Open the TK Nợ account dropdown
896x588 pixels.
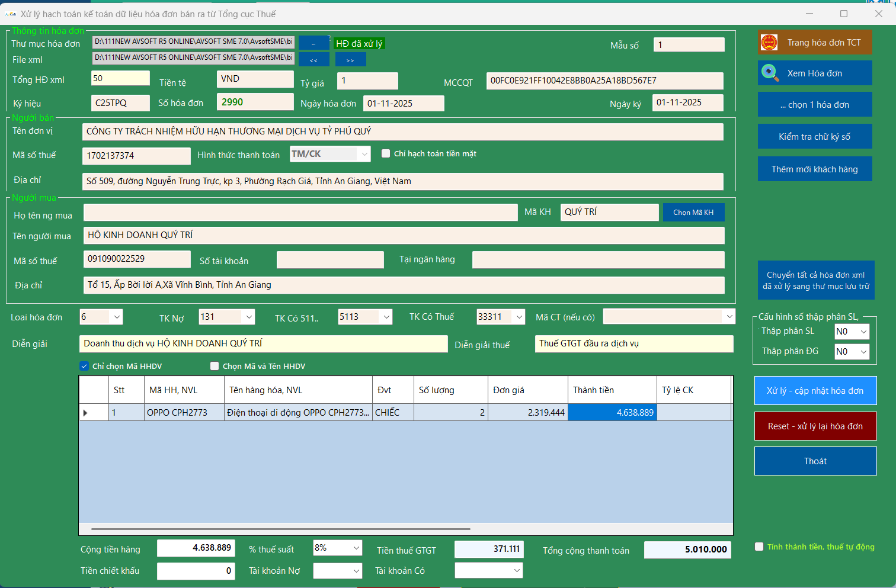248,317
